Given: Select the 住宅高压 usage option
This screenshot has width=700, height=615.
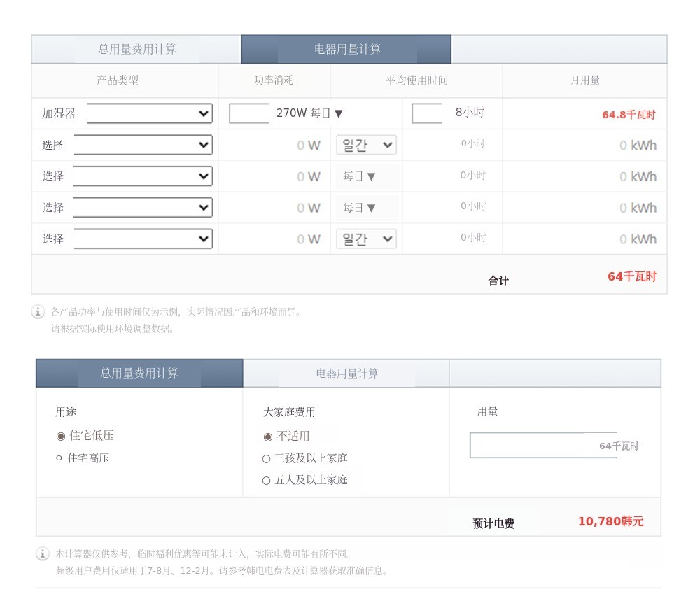Looking at the screenshot, I should click(x=59, y=458).
